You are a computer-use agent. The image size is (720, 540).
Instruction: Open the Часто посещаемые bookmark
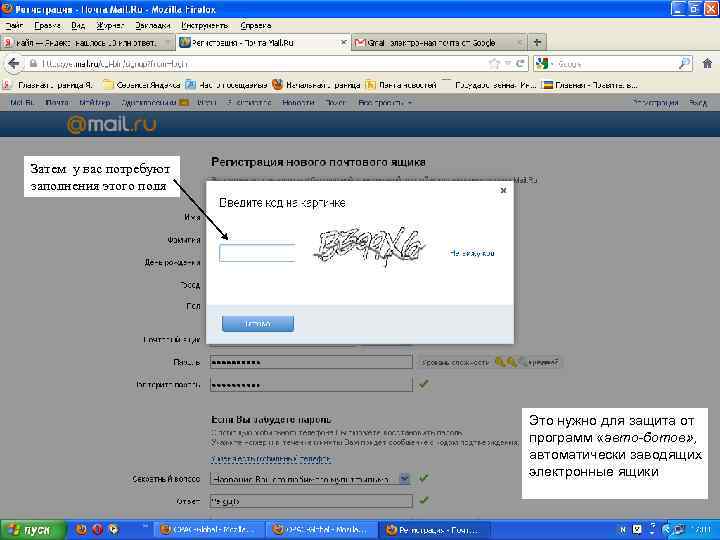[x=226, y=85]
